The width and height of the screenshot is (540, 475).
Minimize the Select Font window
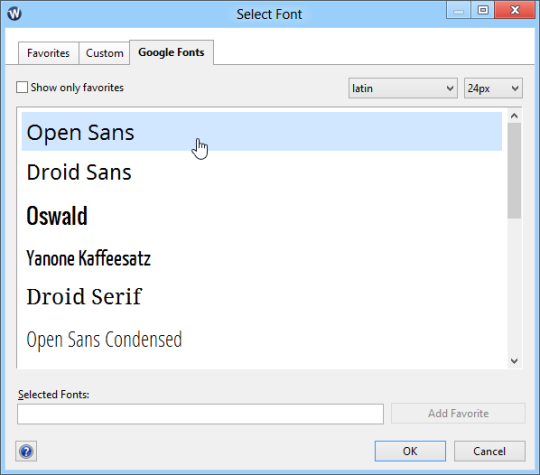click(x=458, y=10)
